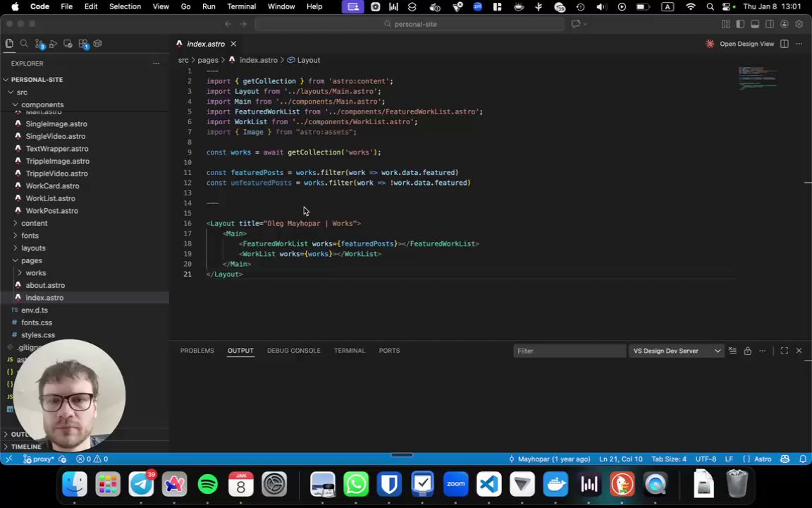Clear the output panel
The height and width of the screenshot is (508, 812).
coord(732,351)
